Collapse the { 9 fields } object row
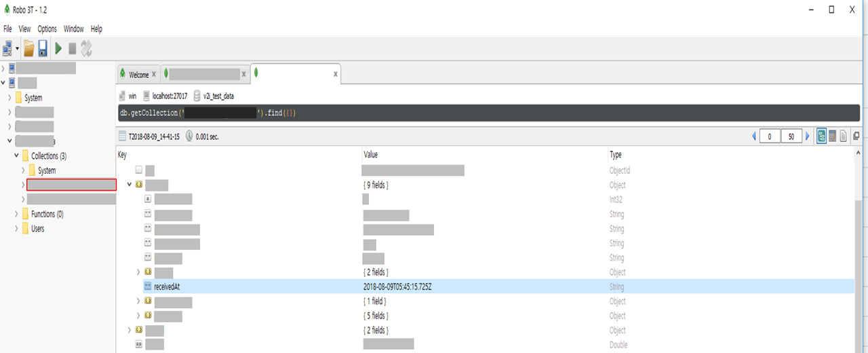This screenshot has width=868, height=353. (x=130, y=185)
